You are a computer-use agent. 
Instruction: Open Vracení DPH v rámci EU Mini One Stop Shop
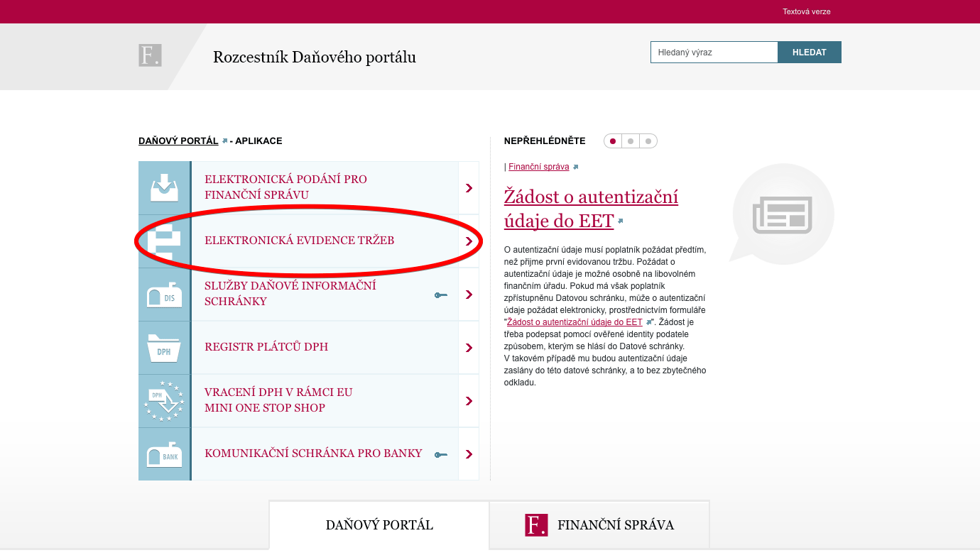[x=278, y=400]
